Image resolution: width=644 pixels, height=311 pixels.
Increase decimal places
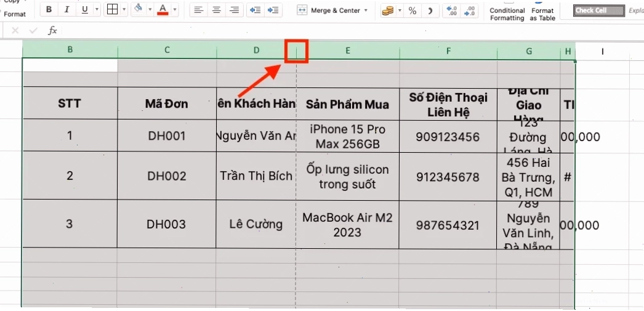tap(452, 10)
